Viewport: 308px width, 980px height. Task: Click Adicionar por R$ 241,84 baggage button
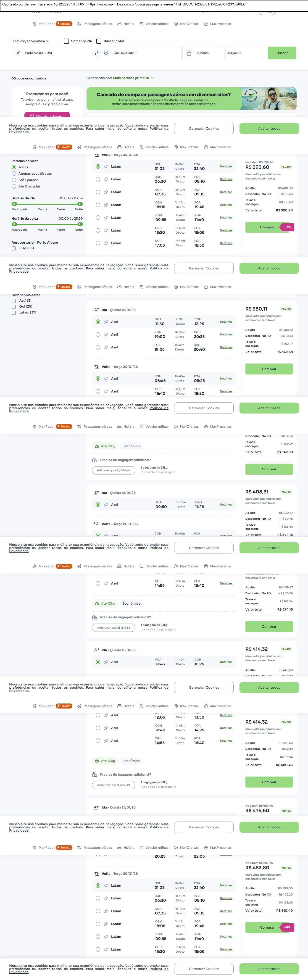(x=113, y=627)
